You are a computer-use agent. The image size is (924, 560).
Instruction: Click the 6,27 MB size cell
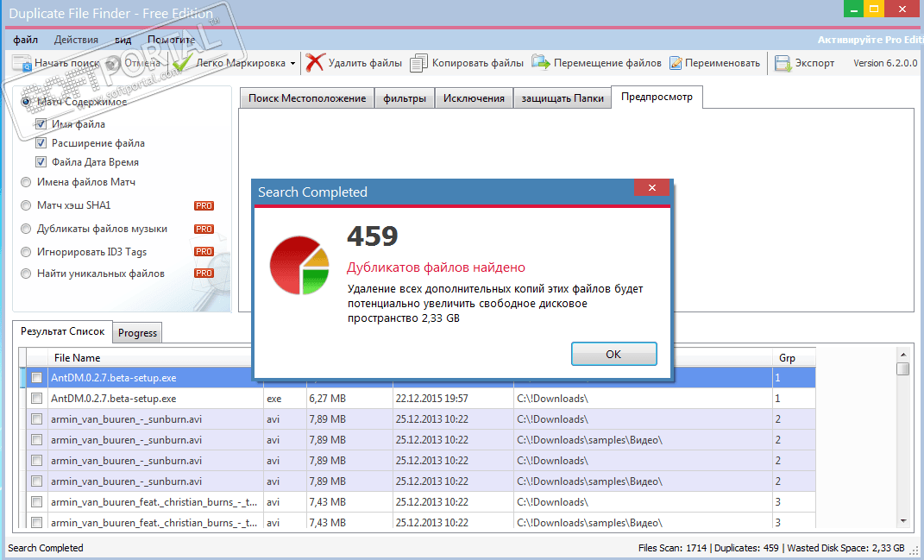pyautogui.click(x=349, y=399)
